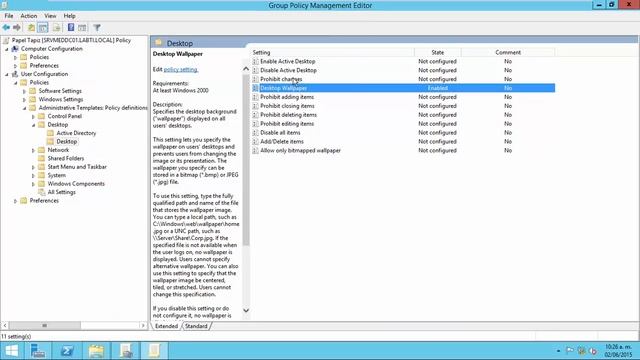This screenshot has width=640, height=360.
Task: Click the Group Policy Management taskbar icon
Action: 126,351
